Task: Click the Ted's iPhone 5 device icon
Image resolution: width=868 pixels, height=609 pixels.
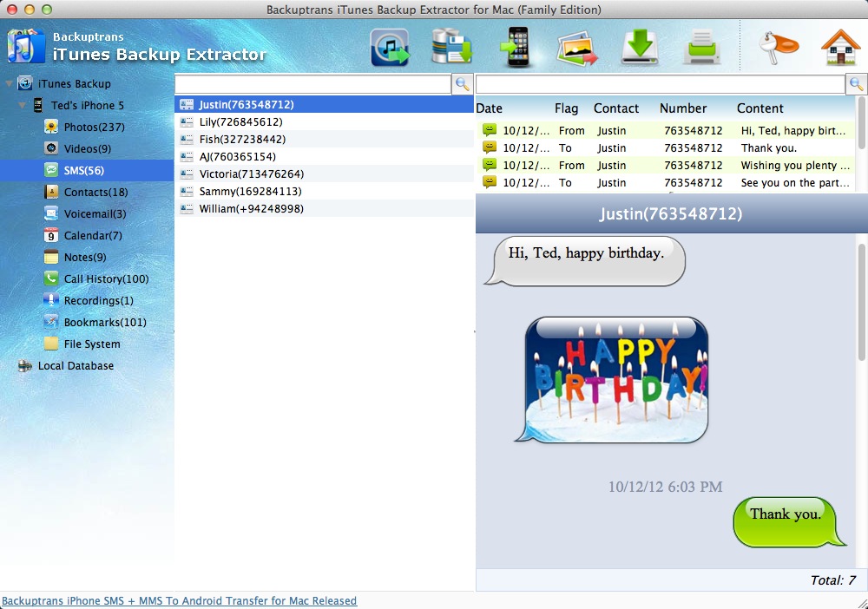Action: 37,105
